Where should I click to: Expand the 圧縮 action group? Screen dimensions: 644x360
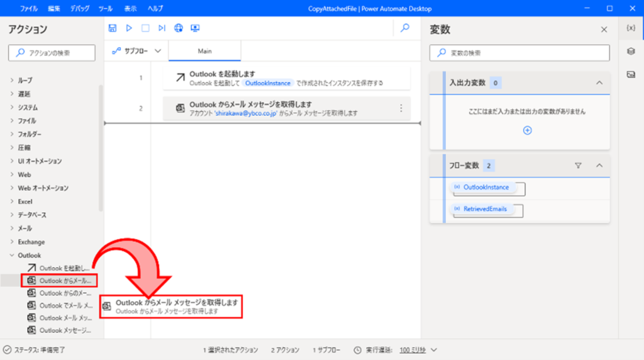pos(12,147)
